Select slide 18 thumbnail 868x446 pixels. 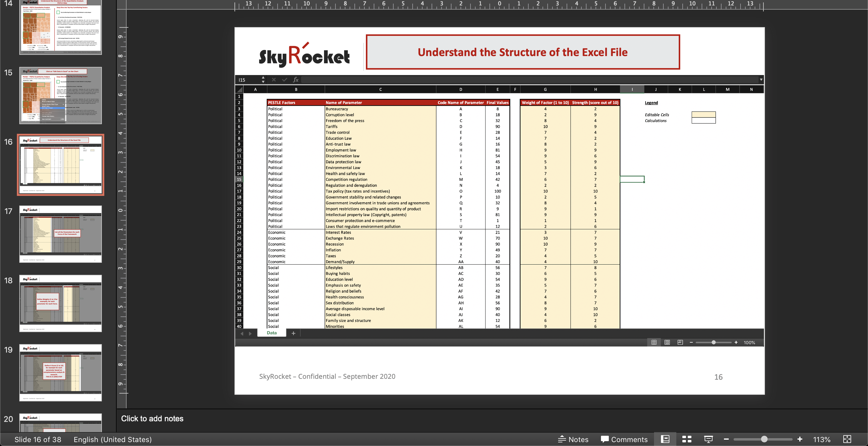(61, 303)
